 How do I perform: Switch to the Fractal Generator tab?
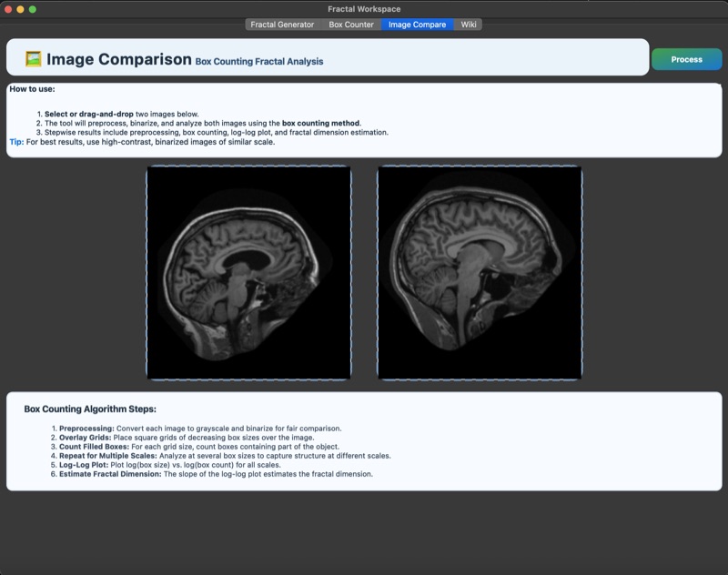click(x=282, y=25)
